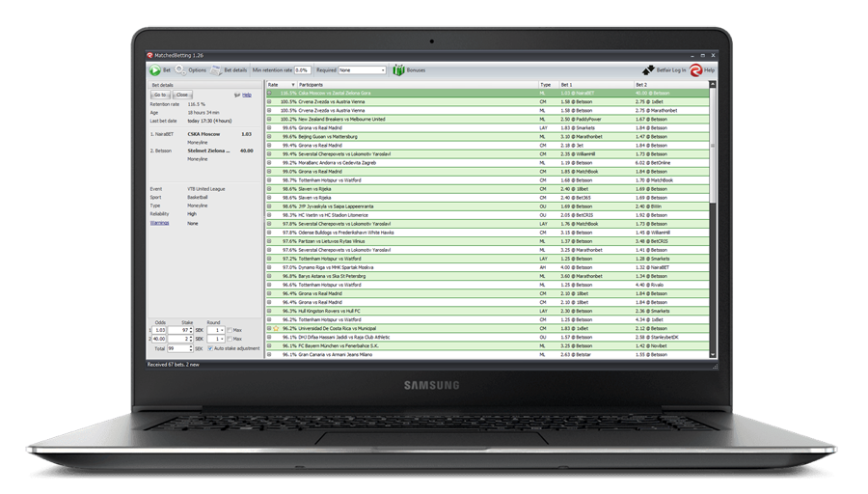868x494 pixels.
Task: Open the Help link in Bet details panel
Action: click(247, 96)
